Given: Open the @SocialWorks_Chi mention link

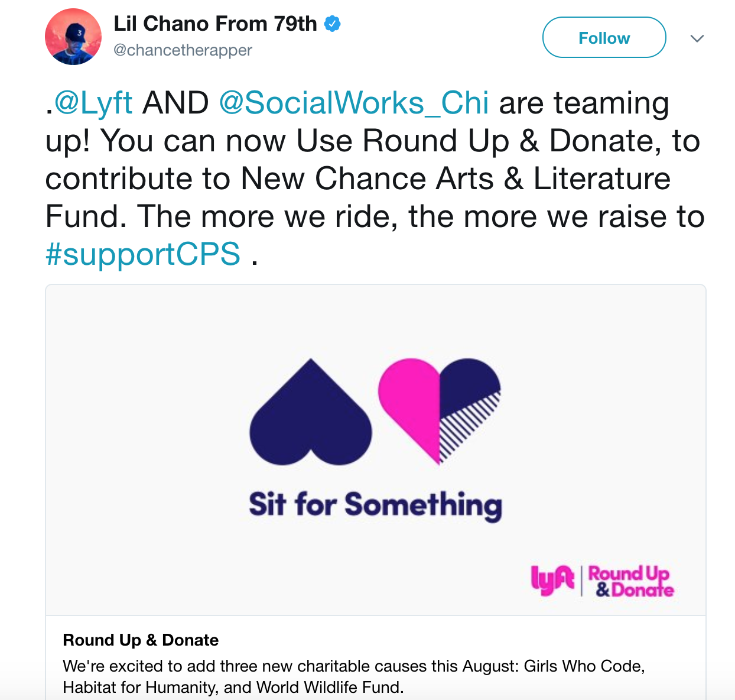Looking at the screenshot, I should [x=354, y=103].
